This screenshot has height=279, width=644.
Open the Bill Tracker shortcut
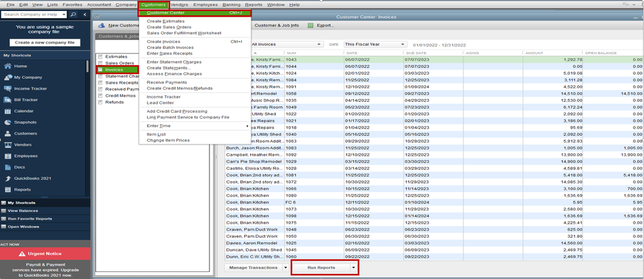(x=25, y=100)
